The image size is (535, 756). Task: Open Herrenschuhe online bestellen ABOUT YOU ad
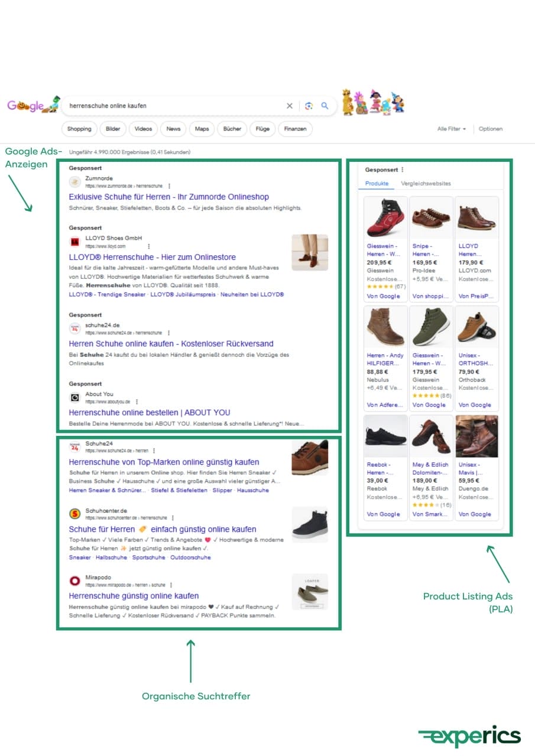150,413
